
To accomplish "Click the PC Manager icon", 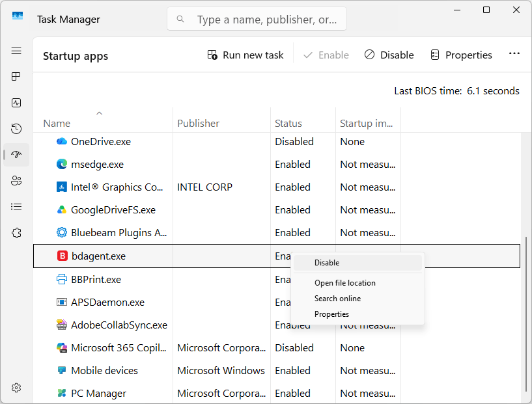I will [x=61, y=393].
